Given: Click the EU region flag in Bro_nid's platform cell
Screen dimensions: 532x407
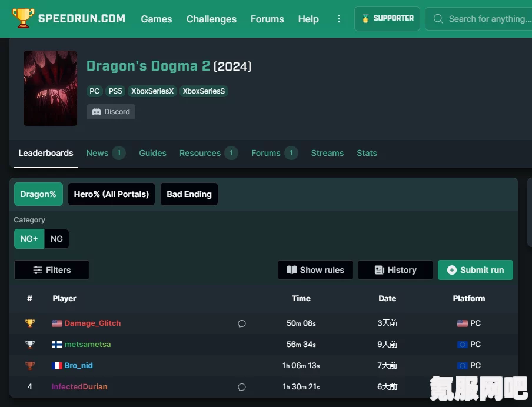Looking at the screenshot, I should (463, 366).
